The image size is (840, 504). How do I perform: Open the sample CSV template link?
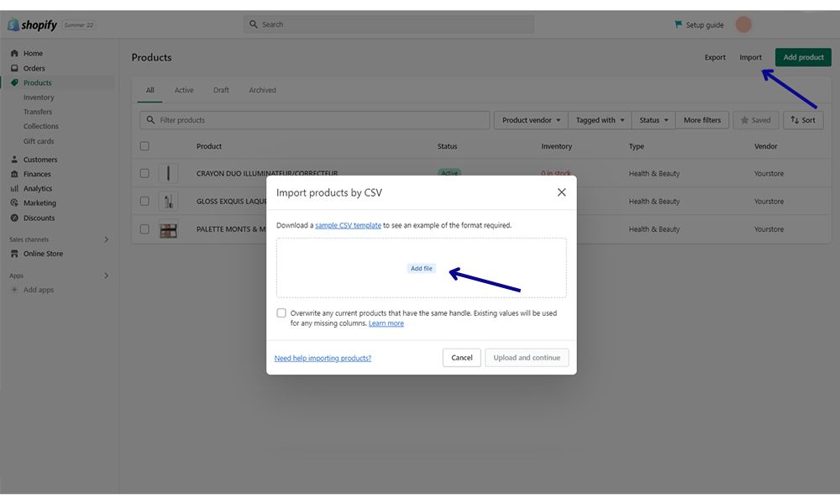pyautogui.click(x=349, y=225)
